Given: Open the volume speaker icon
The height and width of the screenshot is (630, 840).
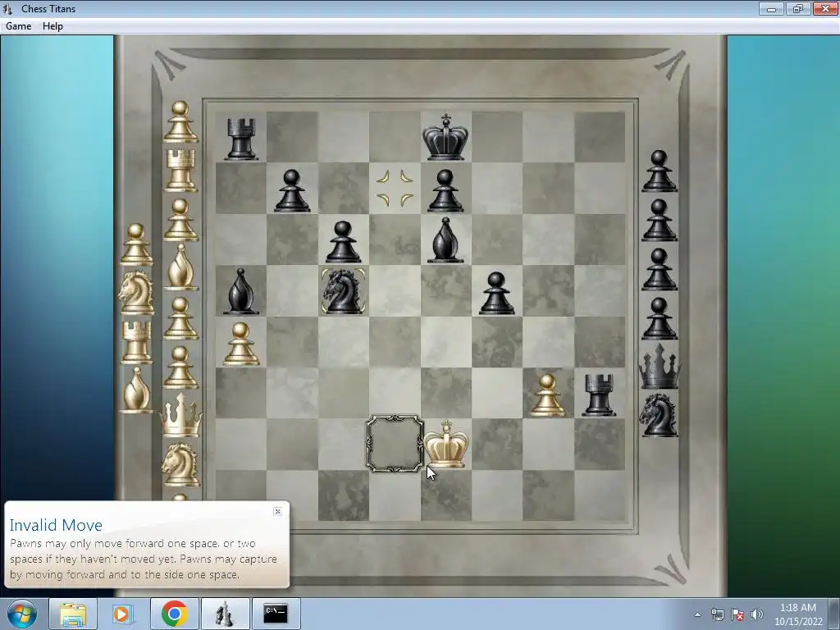Looking at the screenshot, I should click(757, 614).
